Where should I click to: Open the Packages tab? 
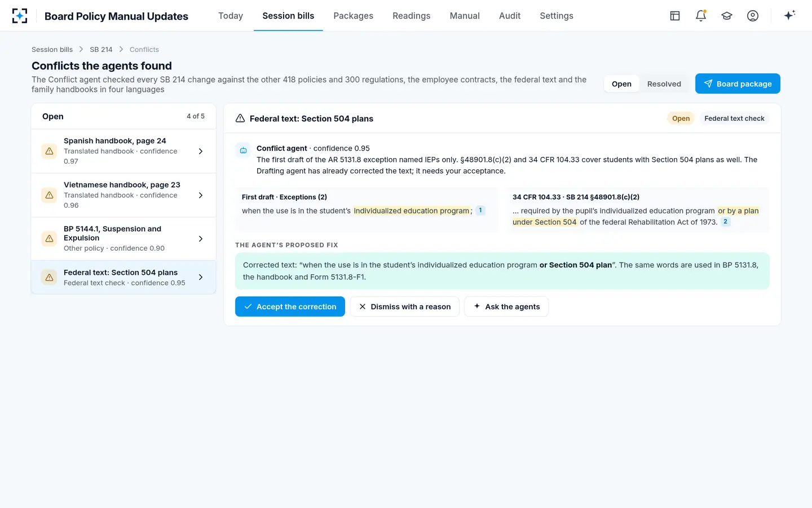coord(353,16)
